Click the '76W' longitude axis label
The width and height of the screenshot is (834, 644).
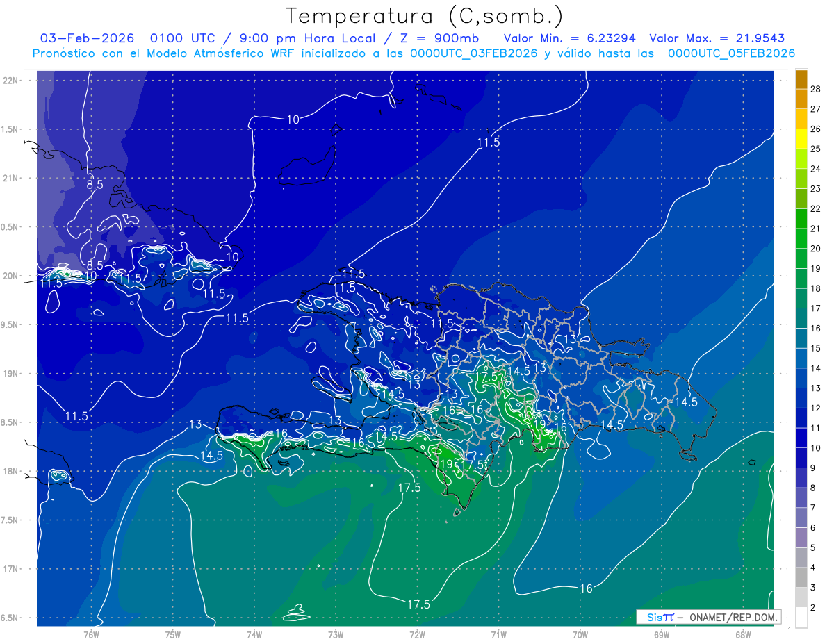click(91, 634)
